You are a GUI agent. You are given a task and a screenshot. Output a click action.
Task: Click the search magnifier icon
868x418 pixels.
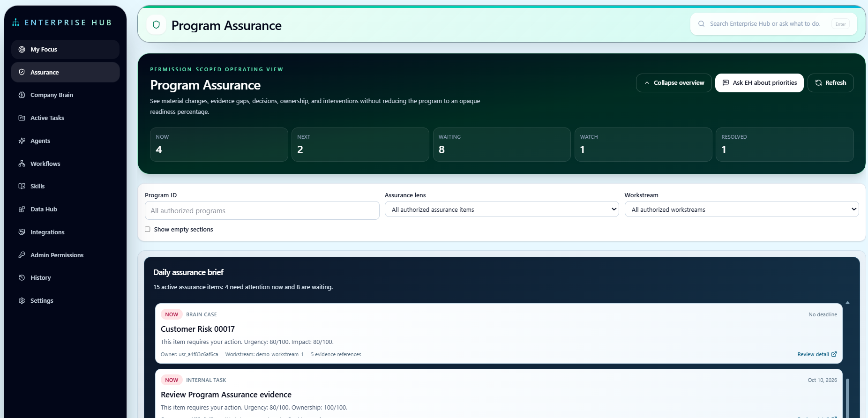click(x=702, y=24)
